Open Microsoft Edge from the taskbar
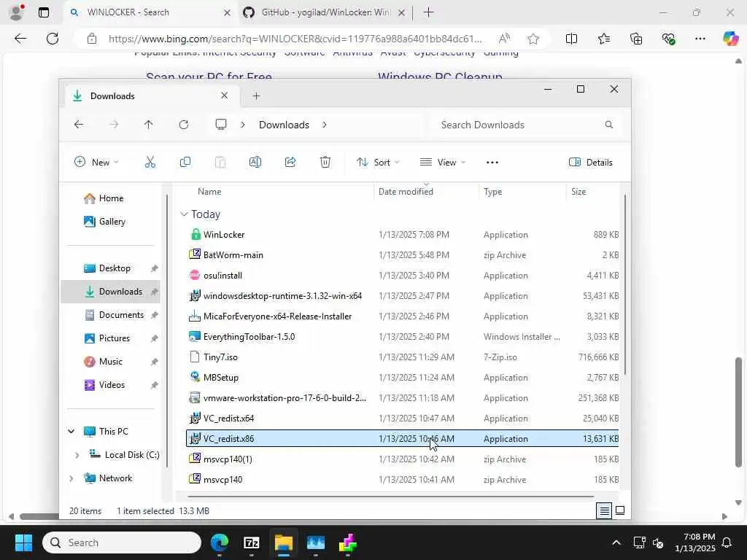747x560 pixels. click(x=219, y=542)
